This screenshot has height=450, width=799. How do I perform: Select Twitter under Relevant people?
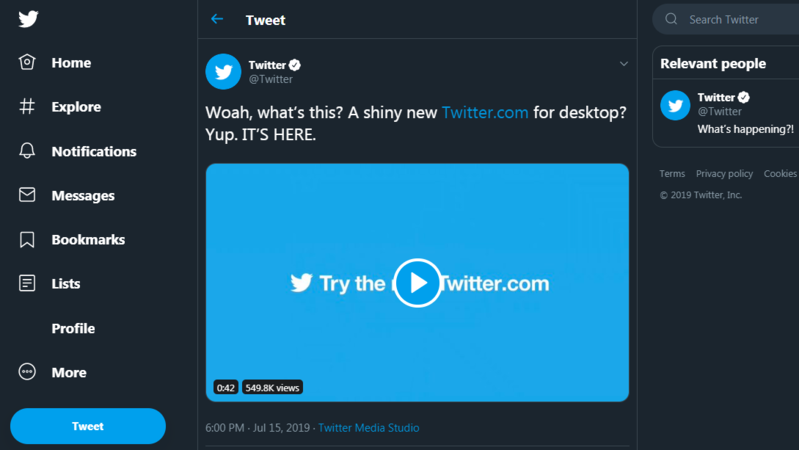pos(716,98)
